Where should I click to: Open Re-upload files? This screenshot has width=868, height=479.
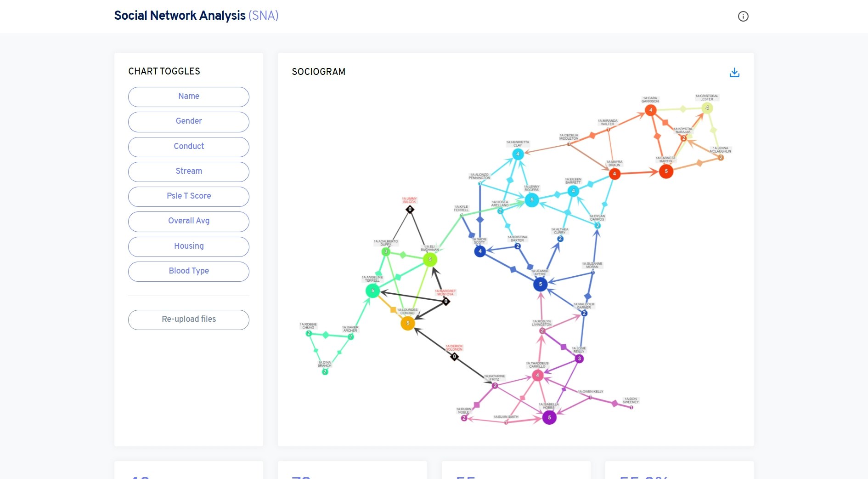[x=188, y=319]
